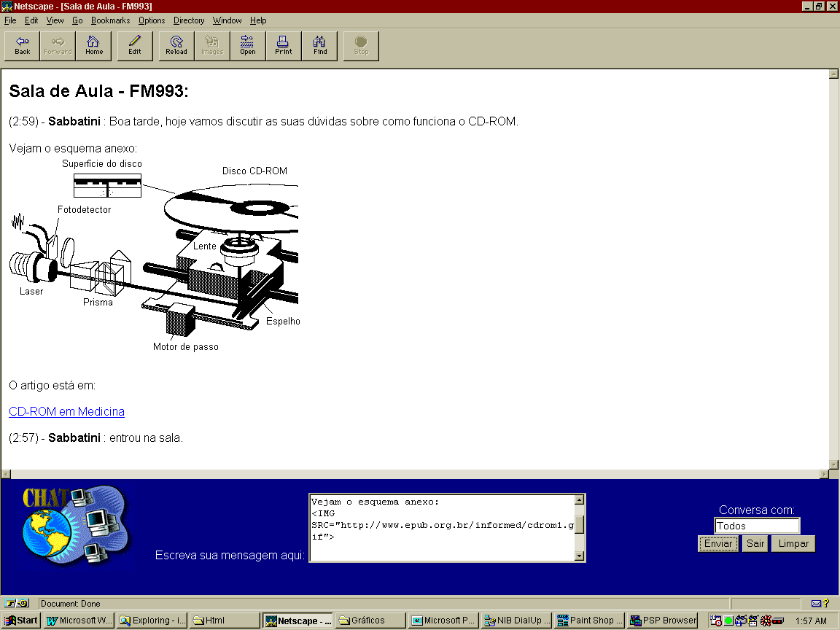This screenshot has height=630, width=840.
Task: Open Find with the binoculars icon
Action: click(x=320, y=46)
